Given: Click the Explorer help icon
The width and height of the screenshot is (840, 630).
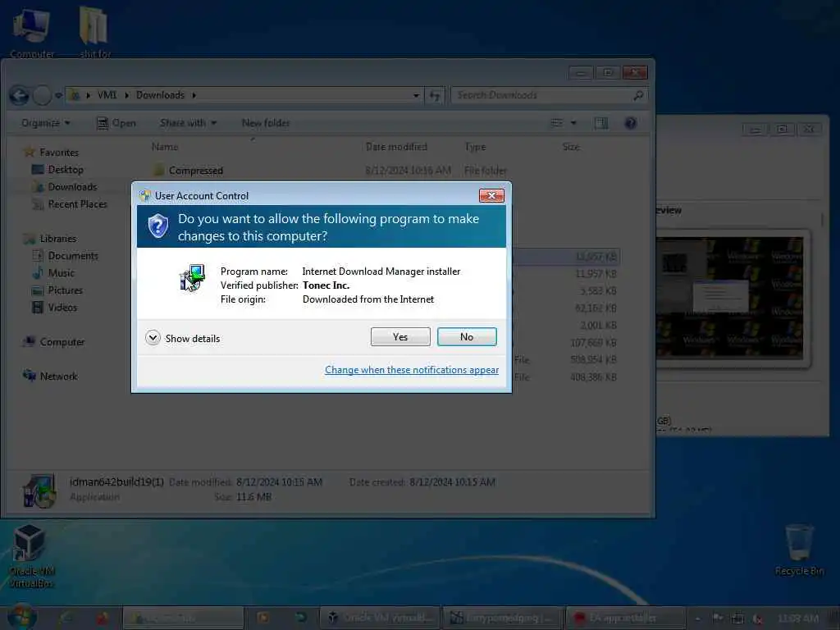Looking at the screenshot, I should point(631,123).
